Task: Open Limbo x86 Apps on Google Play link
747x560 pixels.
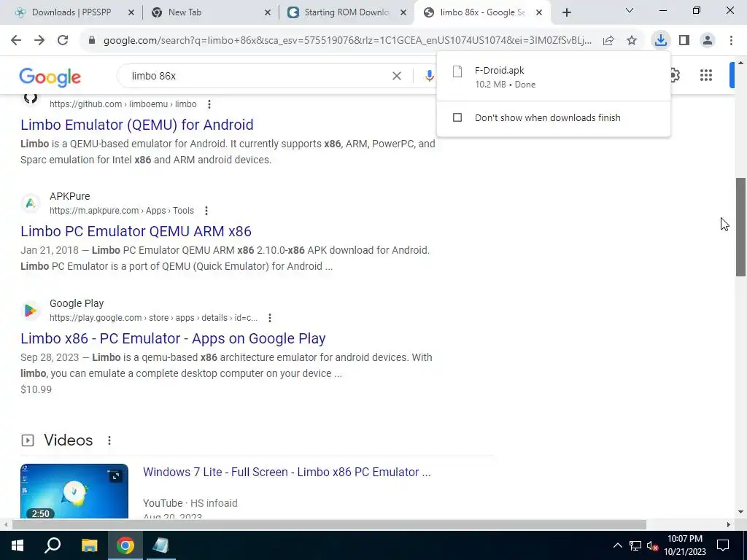Action: [173, 338]
